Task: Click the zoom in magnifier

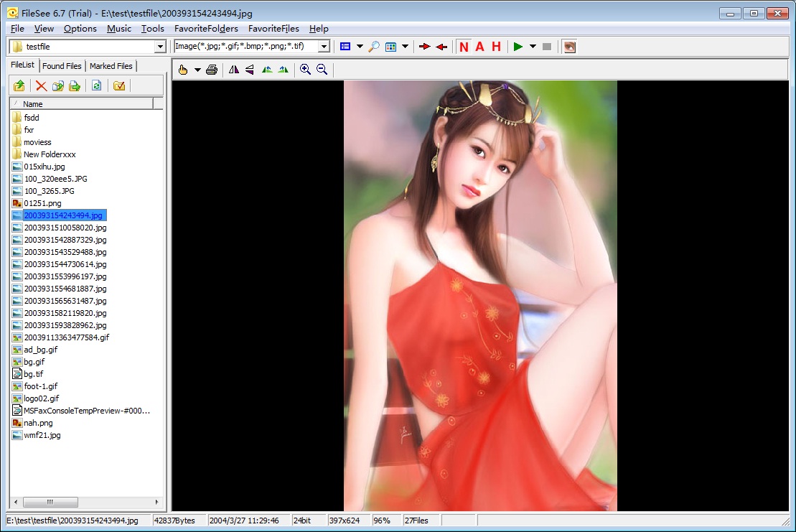Action: coord(305,70)
